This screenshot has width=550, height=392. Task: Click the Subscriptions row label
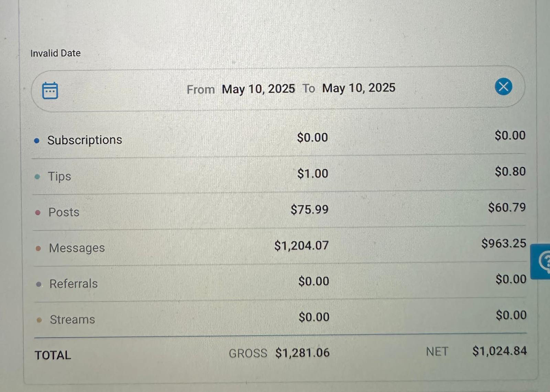85,140
